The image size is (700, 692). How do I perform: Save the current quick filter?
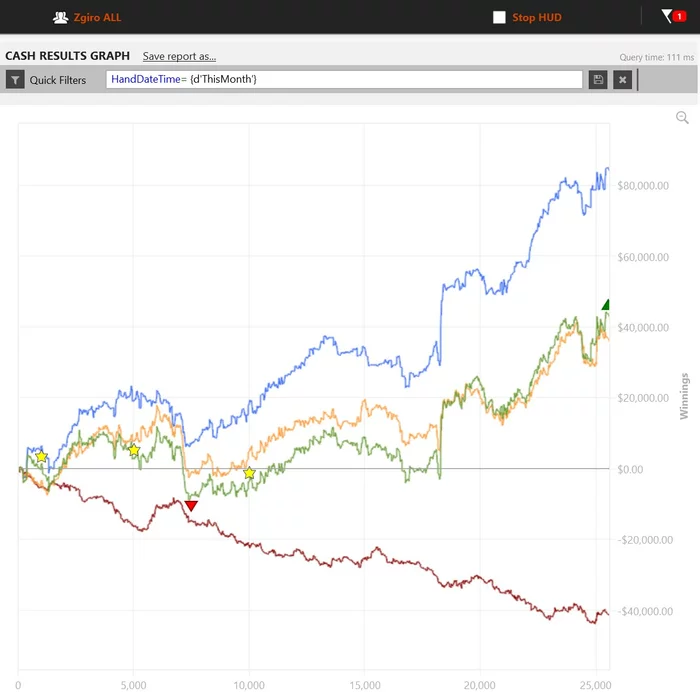point(598,80)
